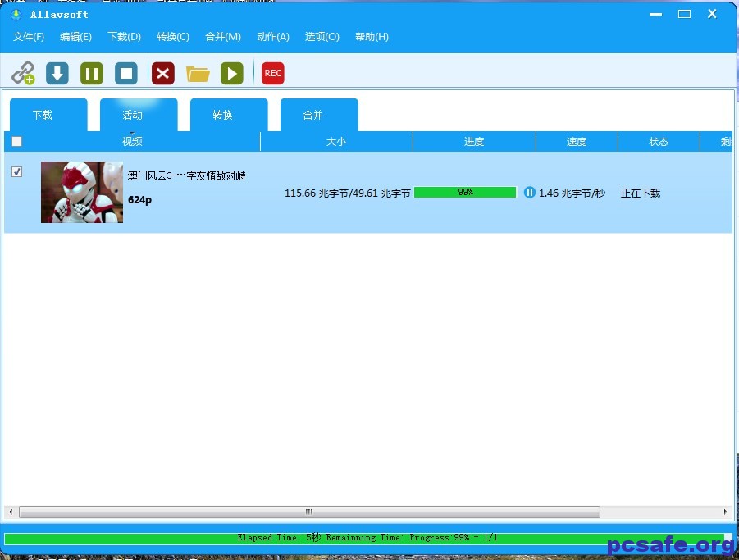The width and height of the screenshot is (739, 560).
Task: Open the destination folder icon
Action: click(x=198, y=74)
